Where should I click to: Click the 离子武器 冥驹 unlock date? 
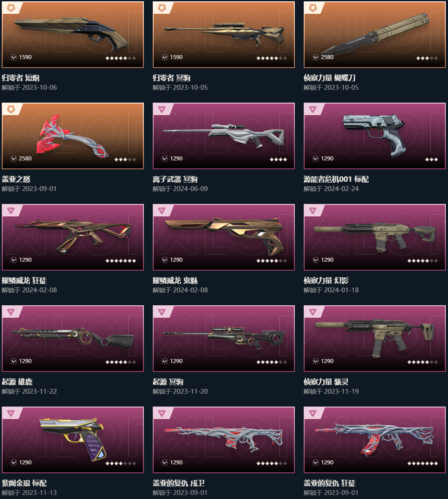pos(180,189)
